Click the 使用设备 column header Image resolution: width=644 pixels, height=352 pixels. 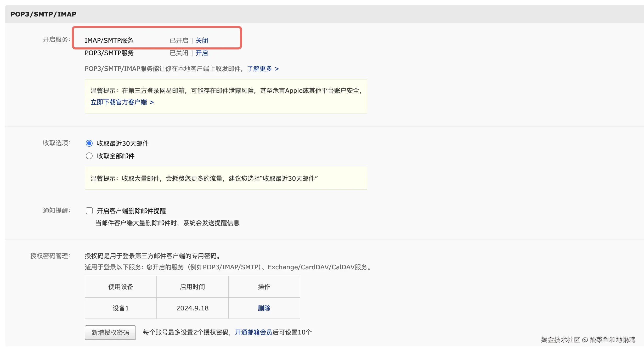click(121, 287)
